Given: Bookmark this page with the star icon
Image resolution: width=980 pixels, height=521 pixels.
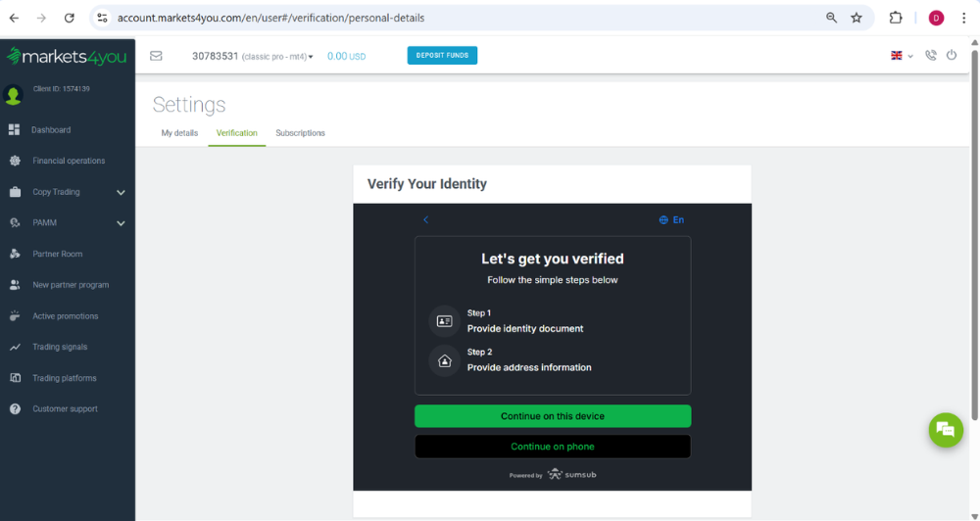Looking at the screenshot, I should coord(857,18).
